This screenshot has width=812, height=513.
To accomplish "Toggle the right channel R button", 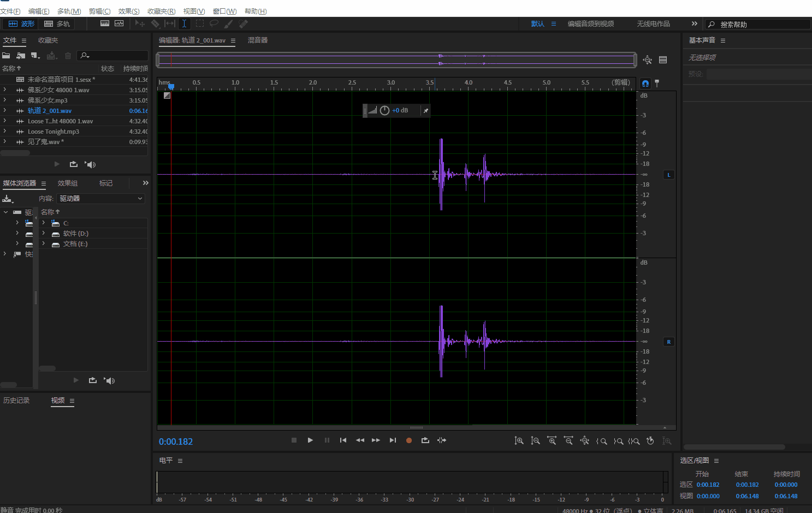I will click(x=669, y=342).
